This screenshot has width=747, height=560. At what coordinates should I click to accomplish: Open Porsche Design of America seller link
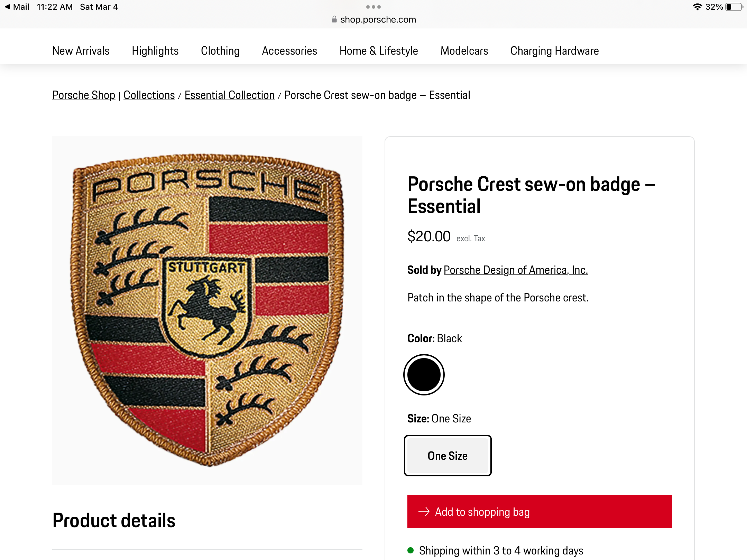(516, 270)
